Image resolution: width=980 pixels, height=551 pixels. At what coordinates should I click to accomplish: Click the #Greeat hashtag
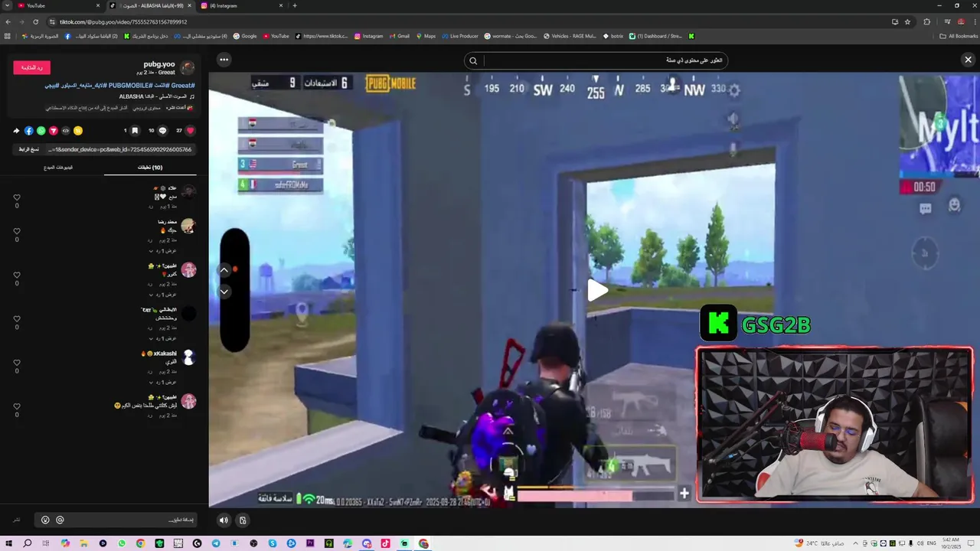click(182, 86)
